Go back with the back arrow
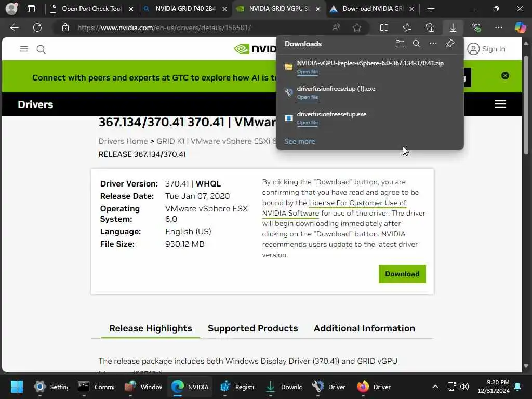 click(14, 28)
